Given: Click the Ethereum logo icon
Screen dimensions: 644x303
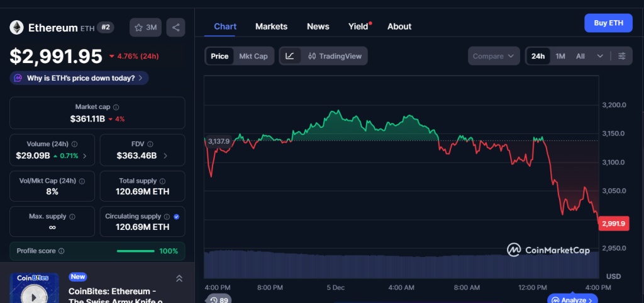Looking at the screenshot, I should click(17, 28).
